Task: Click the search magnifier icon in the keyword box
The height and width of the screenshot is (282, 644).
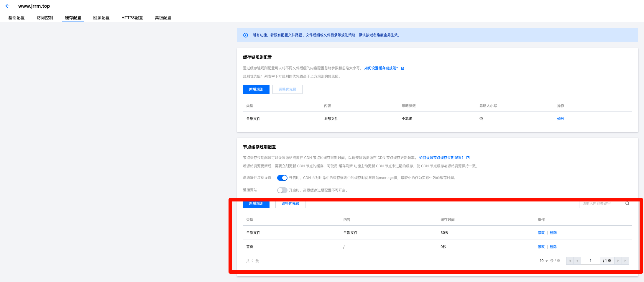Action: click(x=627, y=204)
